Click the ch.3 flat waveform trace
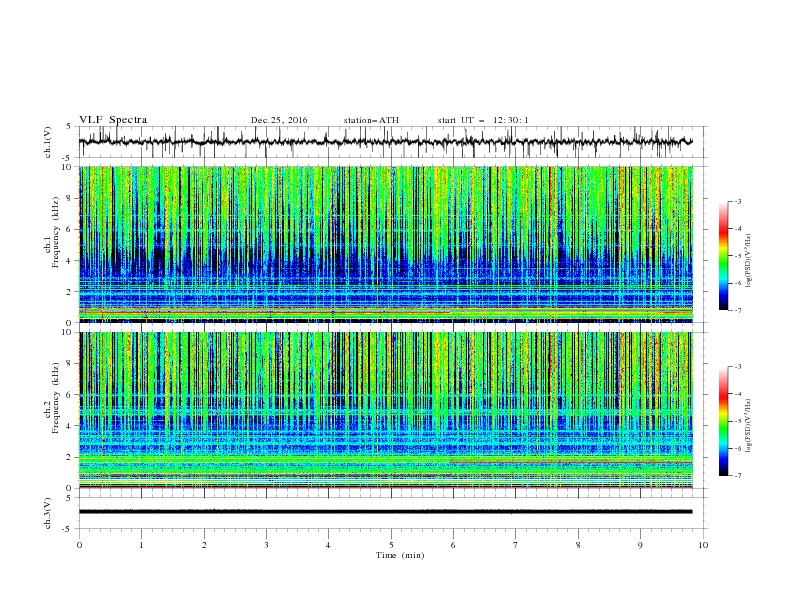The image size is (792, 612). pos(385,512)
